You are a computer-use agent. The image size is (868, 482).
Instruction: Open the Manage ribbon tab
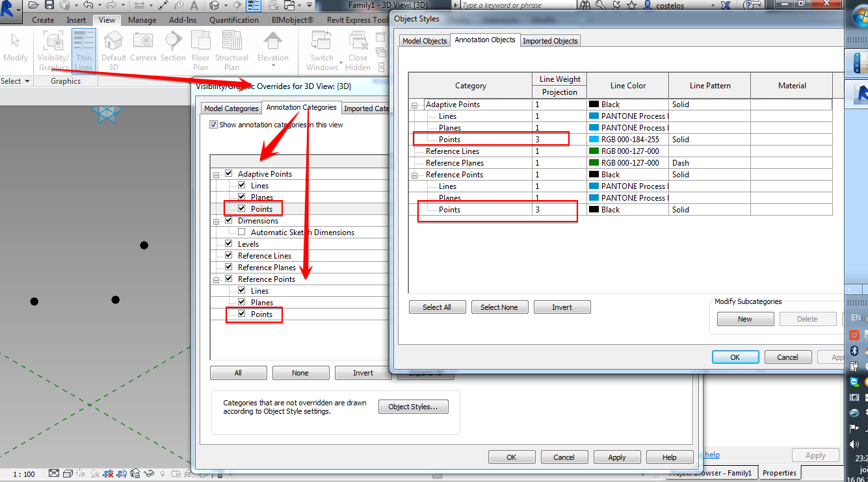tap(142, 19)
